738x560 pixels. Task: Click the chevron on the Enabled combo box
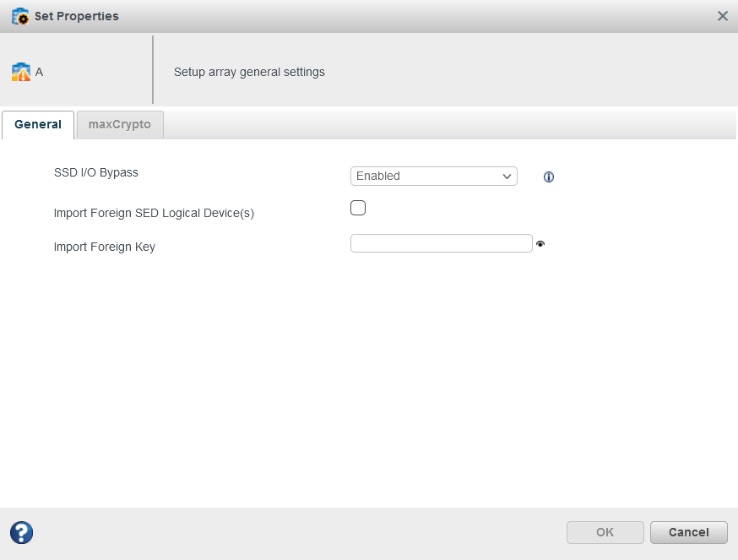(x=507, y=176)
